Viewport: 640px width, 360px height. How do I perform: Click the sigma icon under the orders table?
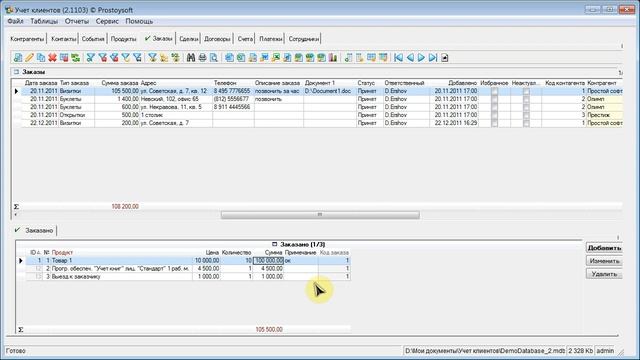tap(16, 207)
